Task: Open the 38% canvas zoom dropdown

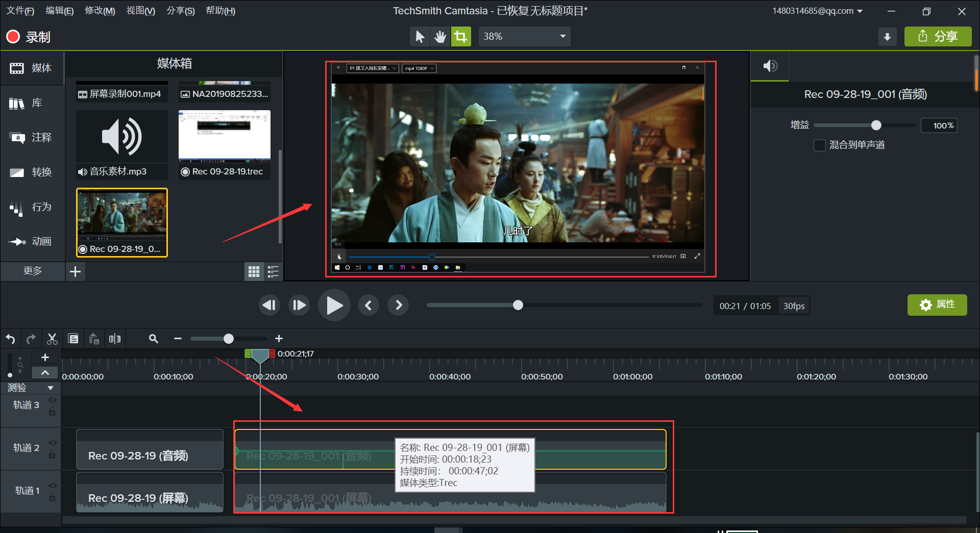Action: click(x=524, y=37)
